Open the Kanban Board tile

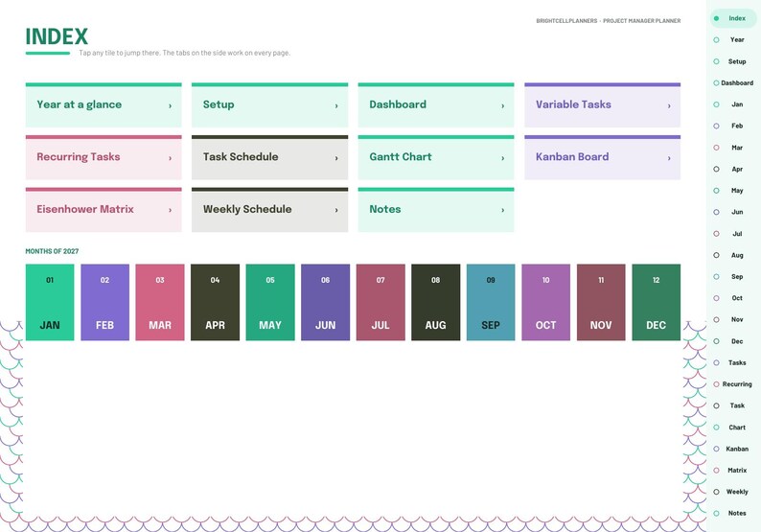602,157
